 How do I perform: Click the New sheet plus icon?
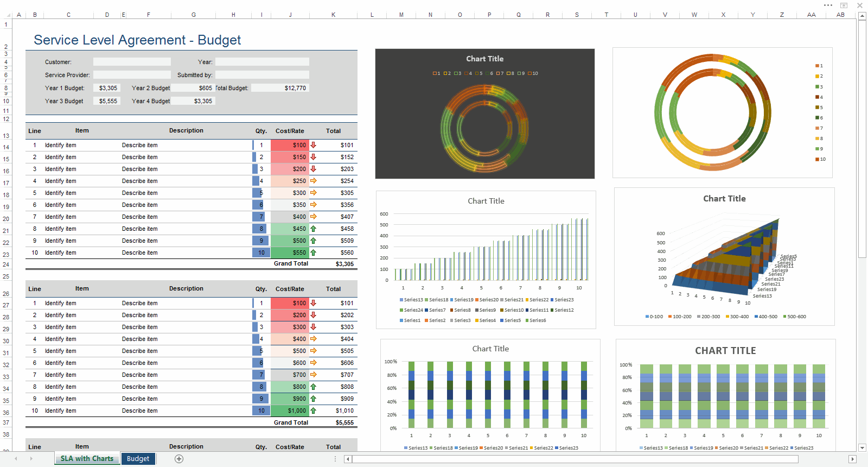click(x=179, y=459)
